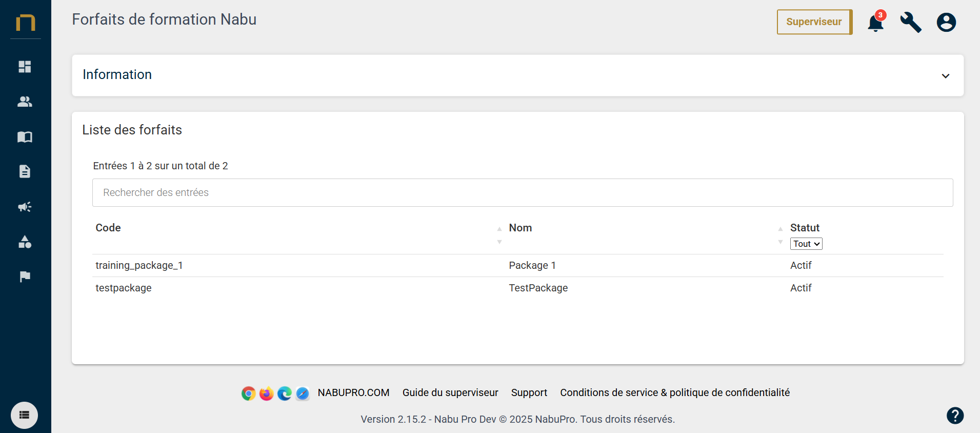Open the users group icon in the sidebar
Viewport: 980px width, 433px height.
(25, 102)
